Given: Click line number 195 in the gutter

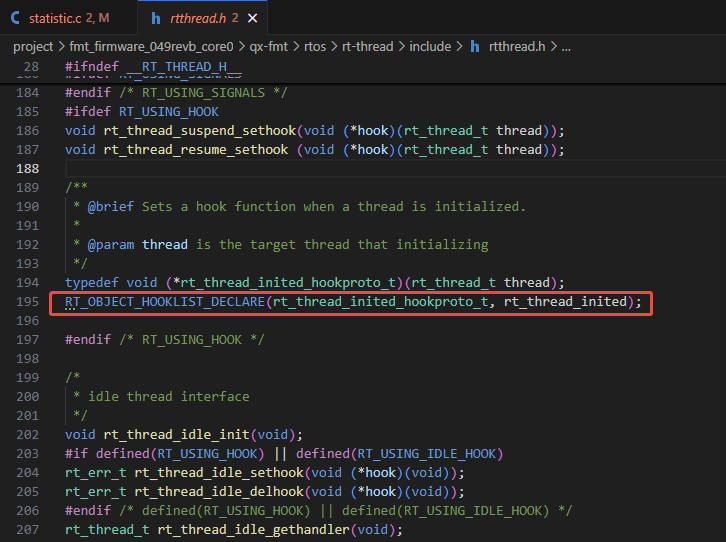Looking at the screenshot, I should click(28, 301).
